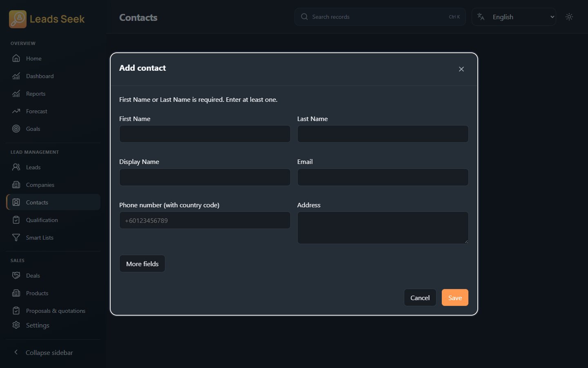Close the Add contact dialog
Viewport: 588px width, 368px height.
pyautogui.click(x=461, y=69)
